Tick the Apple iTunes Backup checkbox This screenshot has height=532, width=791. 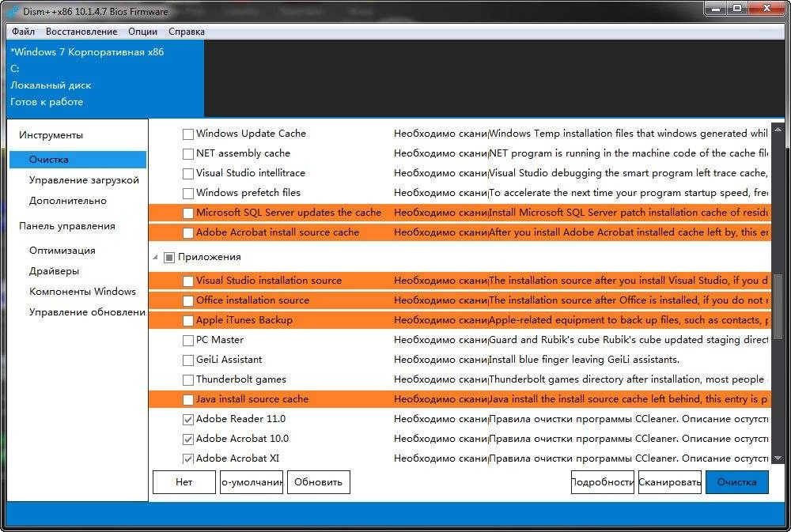(x=188, y=321)
